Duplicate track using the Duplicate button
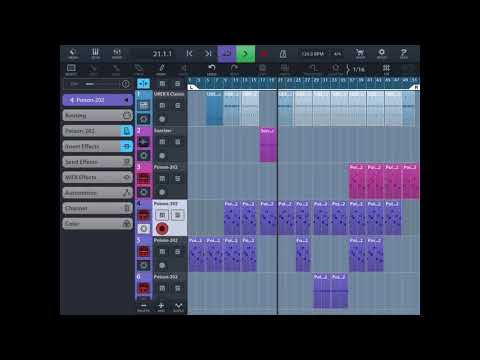Screen dimensions: 480x360 click(x=179, y=307)
